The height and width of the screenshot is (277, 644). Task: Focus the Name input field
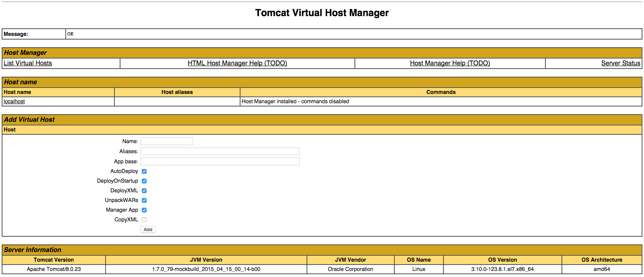tap(167, 141)
